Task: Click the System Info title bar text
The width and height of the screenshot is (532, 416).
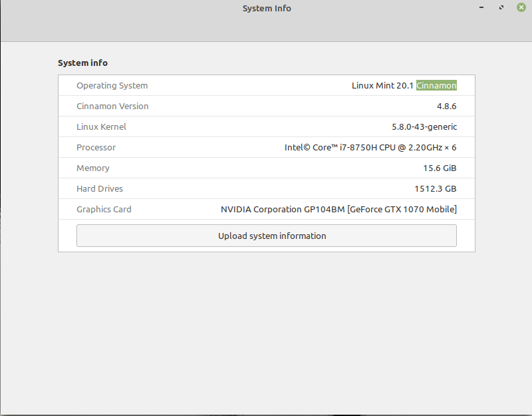Action: pos(267,9)
